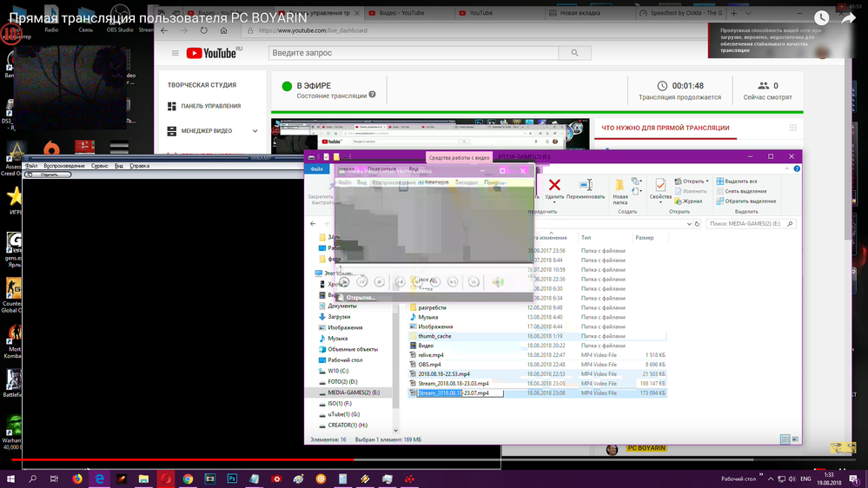
Task: Click the Rename (Переименовать) ribbon icon
Action: tap(586, 185)
